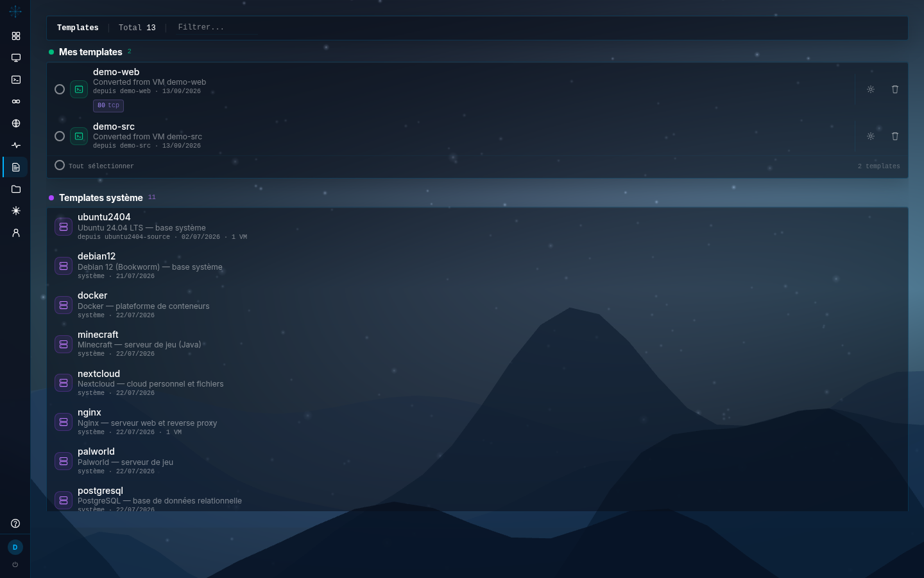The image size is (924, 578).
Task: Select the 'postgresql' template name
Action: click(100, 491)
